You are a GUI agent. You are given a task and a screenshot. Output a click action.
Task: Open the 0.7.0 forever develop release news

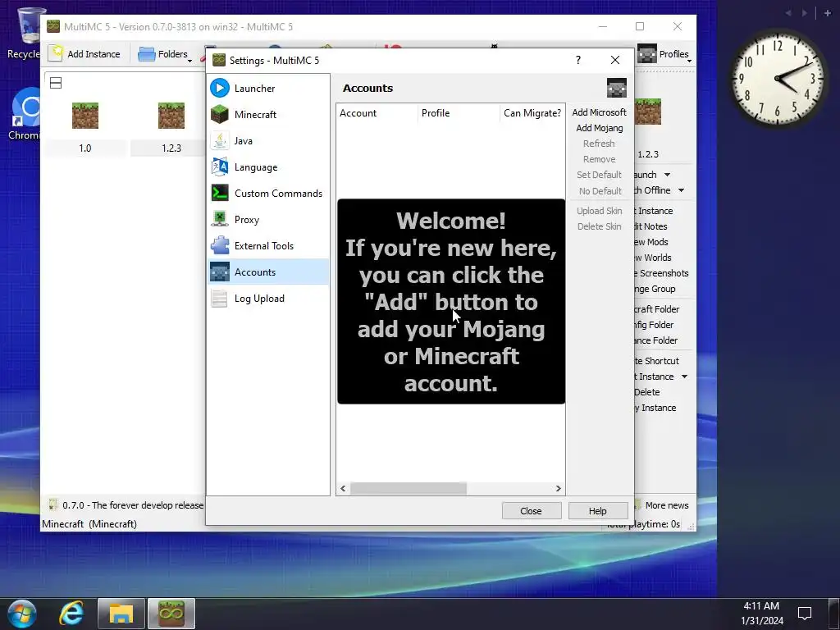[x=126, y=505]
